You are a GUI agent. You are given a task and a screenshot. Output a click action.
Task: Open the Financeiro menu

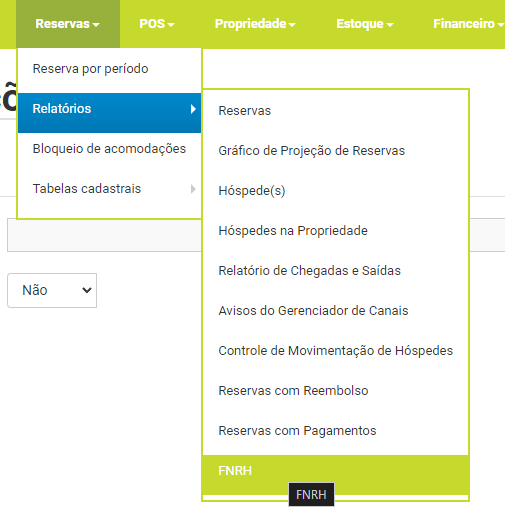[x=468, y=24]
